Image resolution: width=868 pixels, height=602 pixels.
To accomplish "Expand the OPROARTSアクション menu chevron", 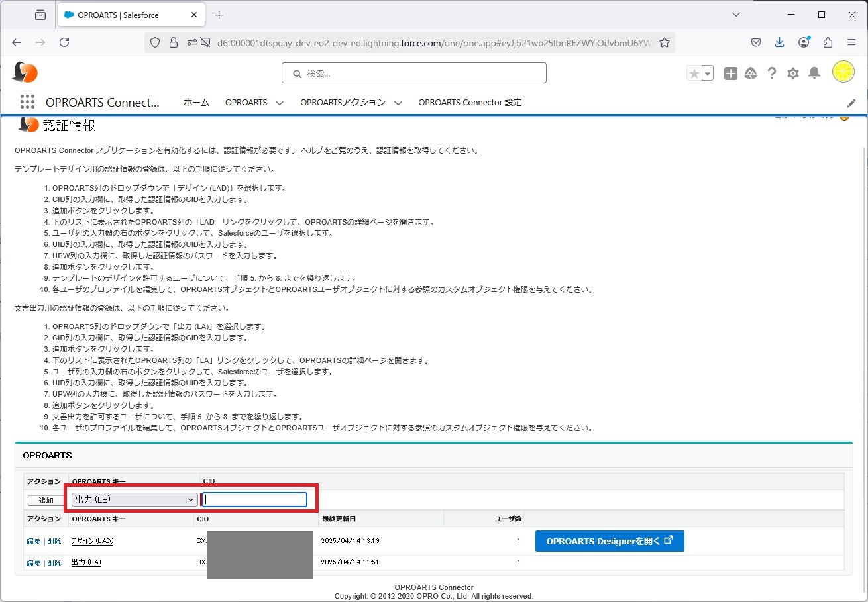I will click(398, 103).
